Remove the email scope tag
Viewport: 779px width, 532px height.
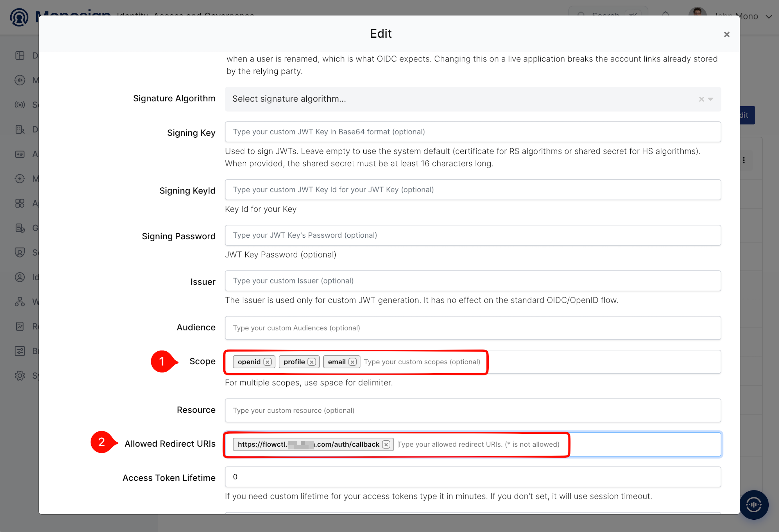pos(352,362)
